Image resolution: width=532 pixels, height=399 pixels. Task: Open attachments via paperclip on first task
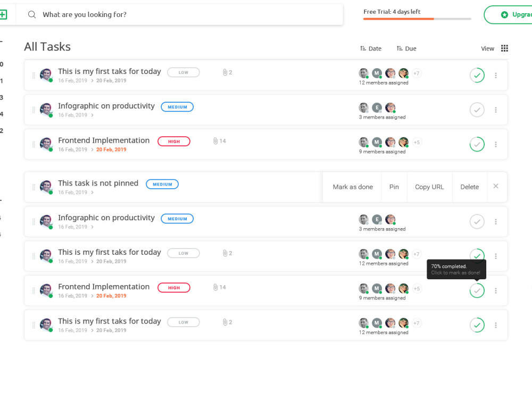(224, 72)
